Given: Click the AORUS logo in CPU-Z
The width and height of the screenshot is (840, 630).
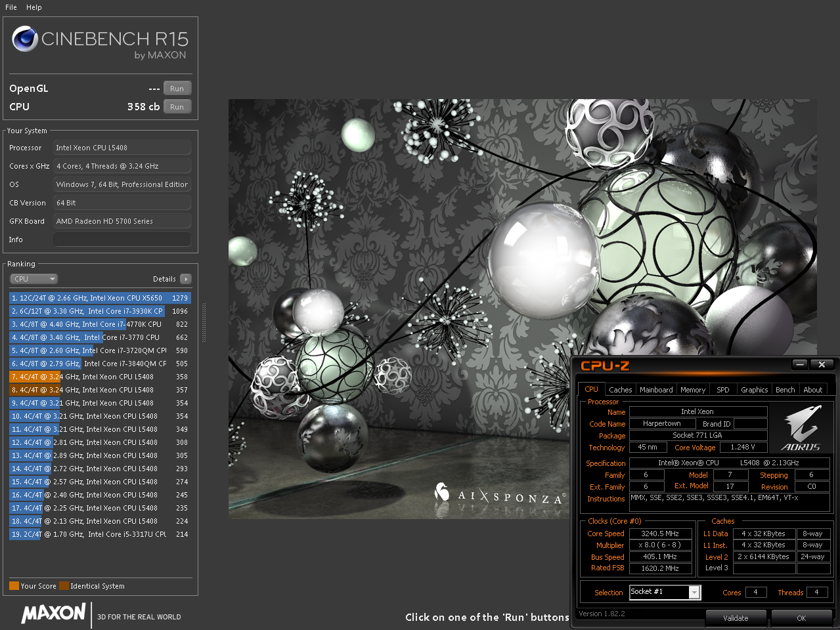Looking at the screenshot, I should [801, 429].
